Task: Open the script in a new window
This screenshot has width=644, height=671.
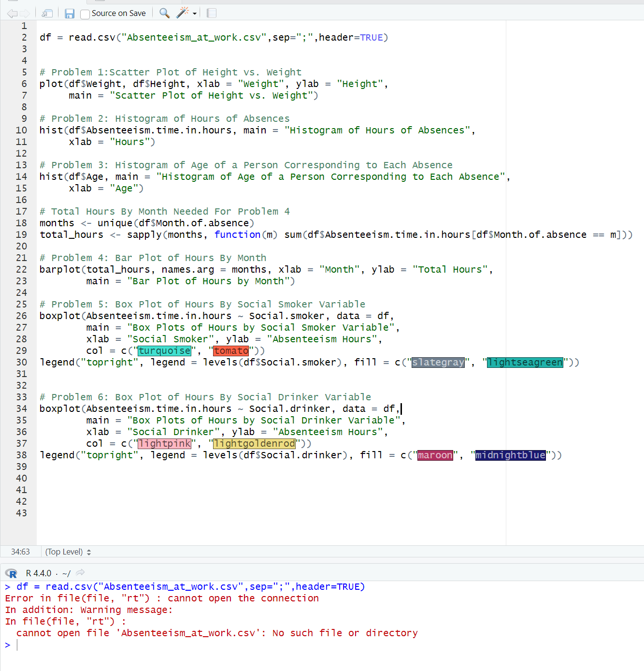Action: (x=46, y=13)
